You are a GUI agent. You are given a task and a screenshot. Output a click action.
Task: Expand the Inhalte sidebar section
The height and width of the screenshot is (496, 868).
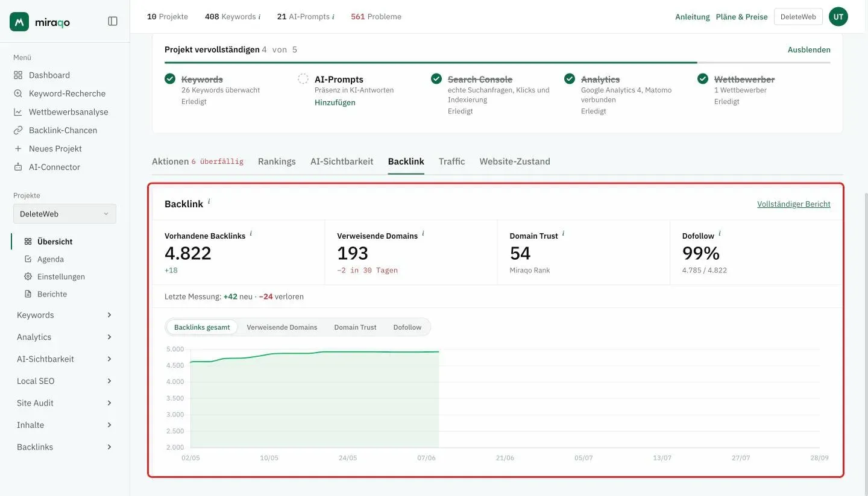coord(64,425)
